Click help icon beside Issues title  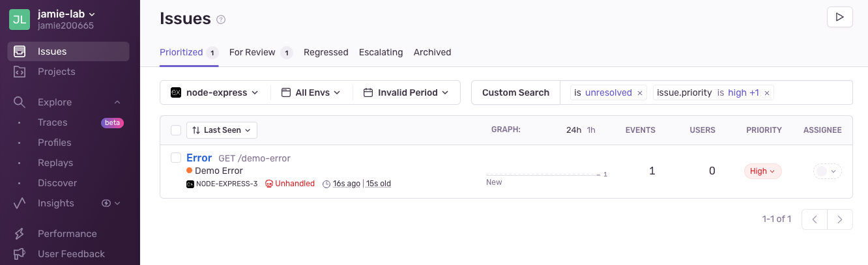pyautogui.click(x=221, y=20)
